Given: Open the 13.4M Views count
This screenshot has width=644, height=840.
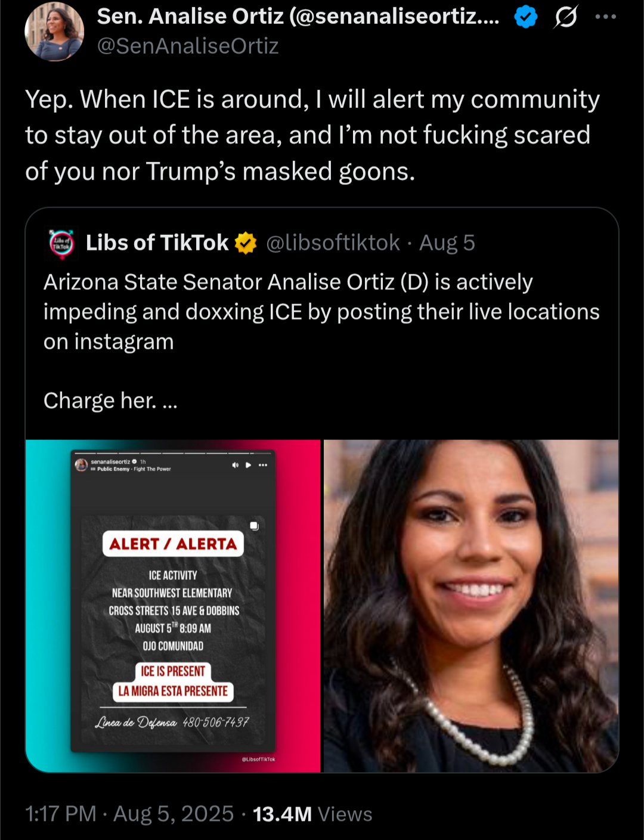Looking at the screenshot, I should (312, 814).
